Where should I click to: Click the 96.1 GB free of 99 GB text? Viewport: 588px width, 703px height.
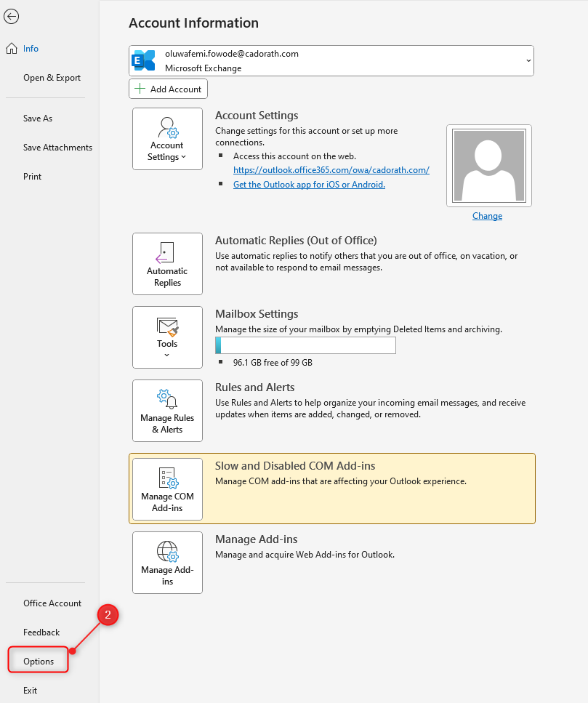tap(273, 362)
